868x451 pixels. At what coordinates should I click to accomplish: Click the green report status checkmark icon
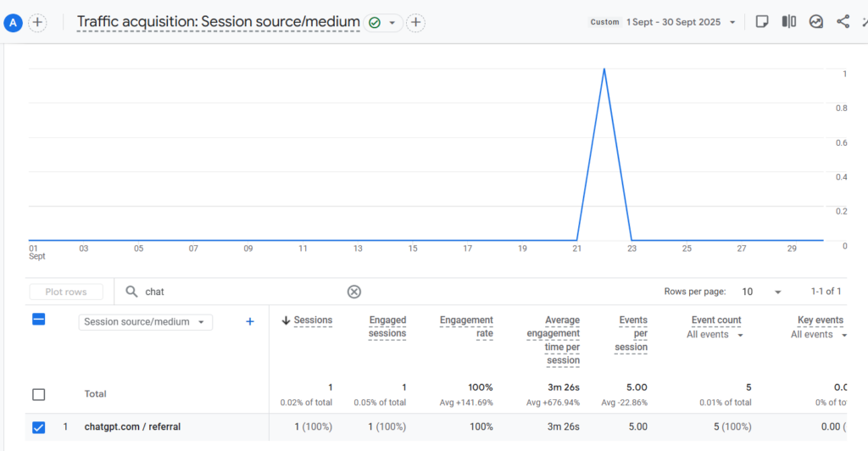pyautogui.click(x=375, y=23)
